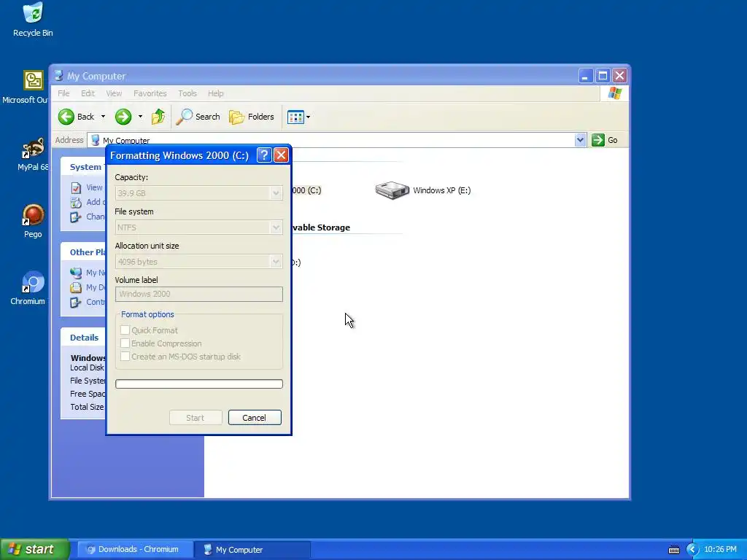Viewport: 747px width, 560px height.
Task: Maximize the My Computer window
Action: (603, 76)
